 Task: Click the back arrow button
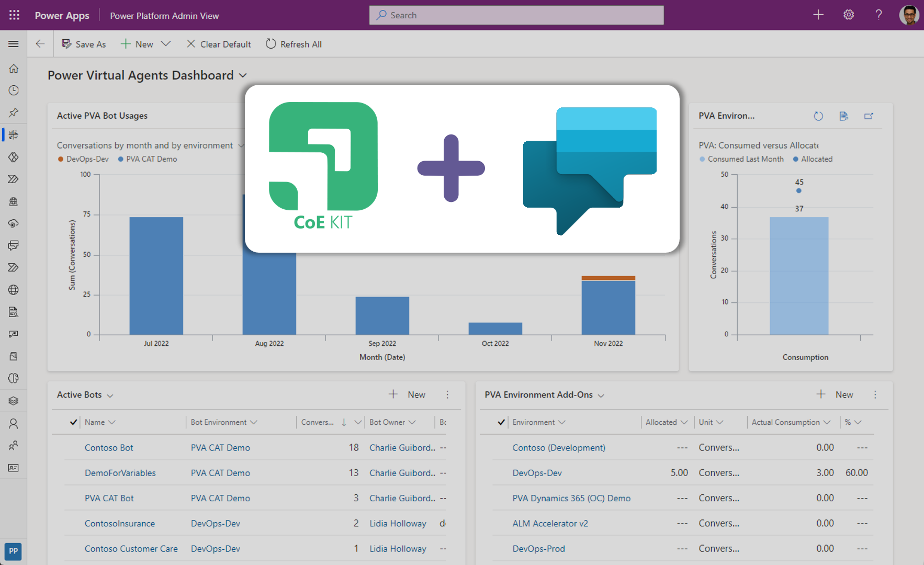pos(40,44)
